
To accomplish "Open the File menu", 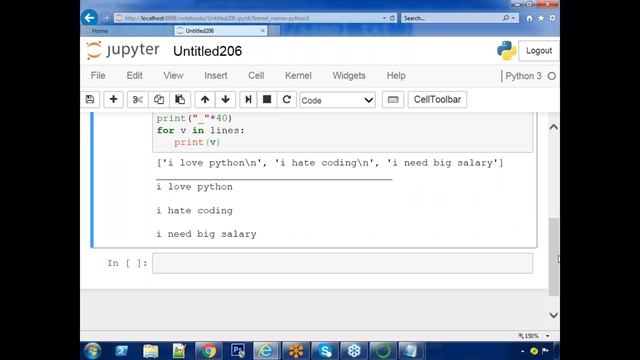I will [x=98, y=76].
